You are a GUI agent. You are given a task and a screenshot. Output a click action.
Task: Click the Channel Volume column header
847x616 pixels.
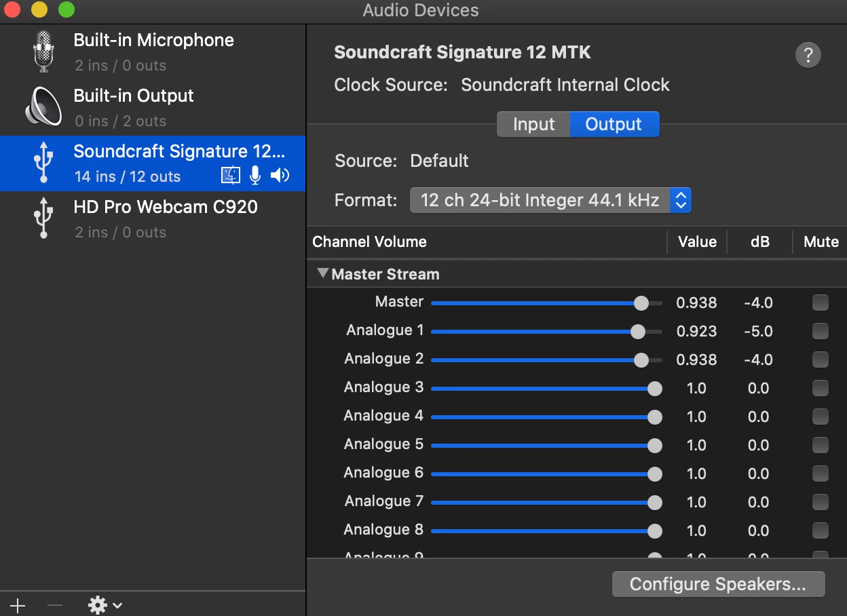coord(369,242)
